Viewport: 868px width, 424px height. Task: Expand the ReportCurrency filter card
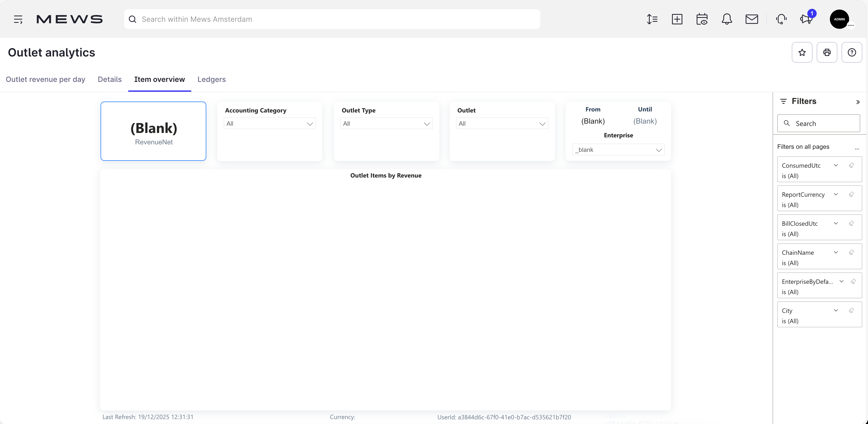tap(836, 194)
